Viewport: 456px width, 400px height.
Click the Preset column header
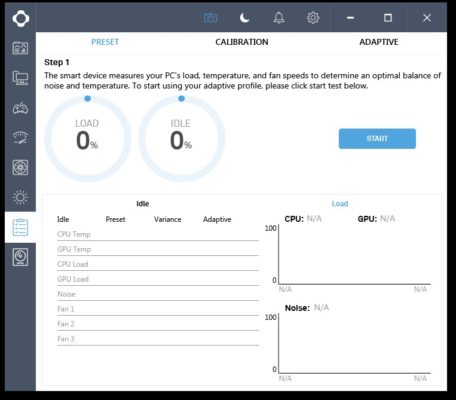click(x=115, y=219)
